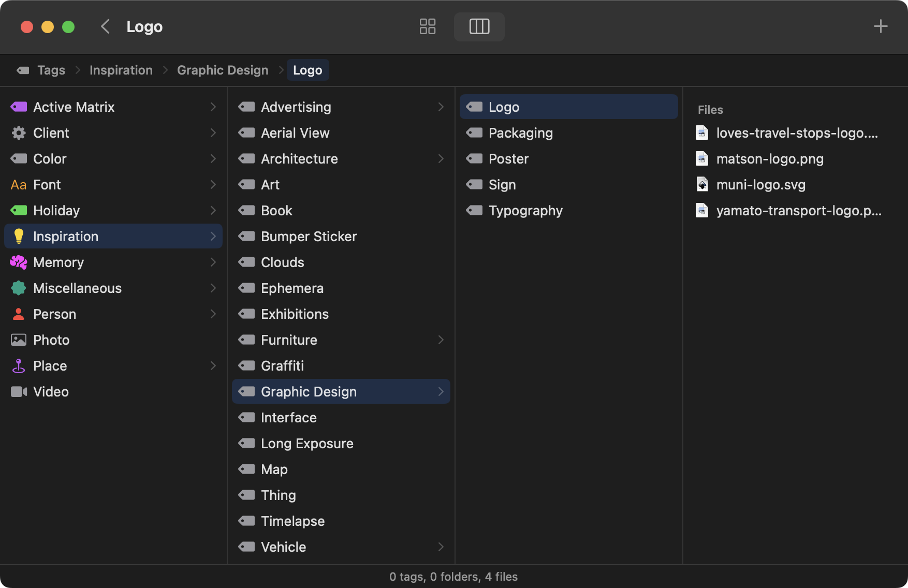Click the green Holiday tag icon
Viewport: 908px width, 588px height.
pyautogui.click(x=19, y=210)
